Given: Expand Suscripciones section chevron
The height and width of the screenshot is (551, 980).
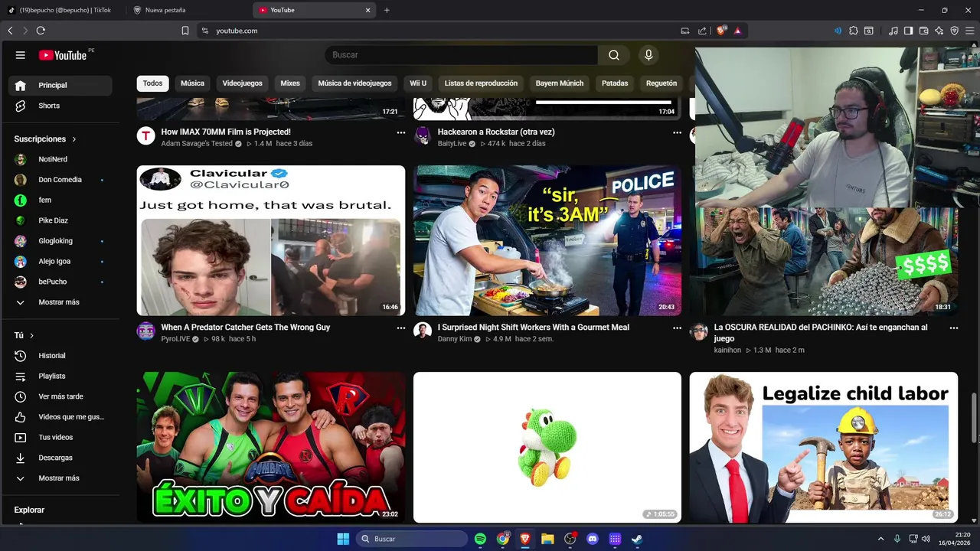Looking at the screenshot, I should [74, 139].
